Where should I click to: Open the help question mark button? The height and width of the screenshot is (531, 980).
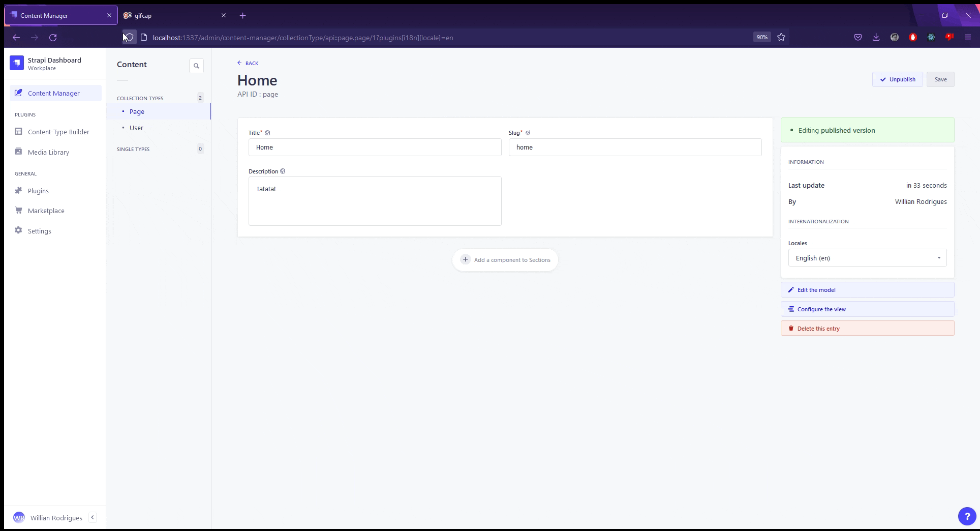pos(967,517)
